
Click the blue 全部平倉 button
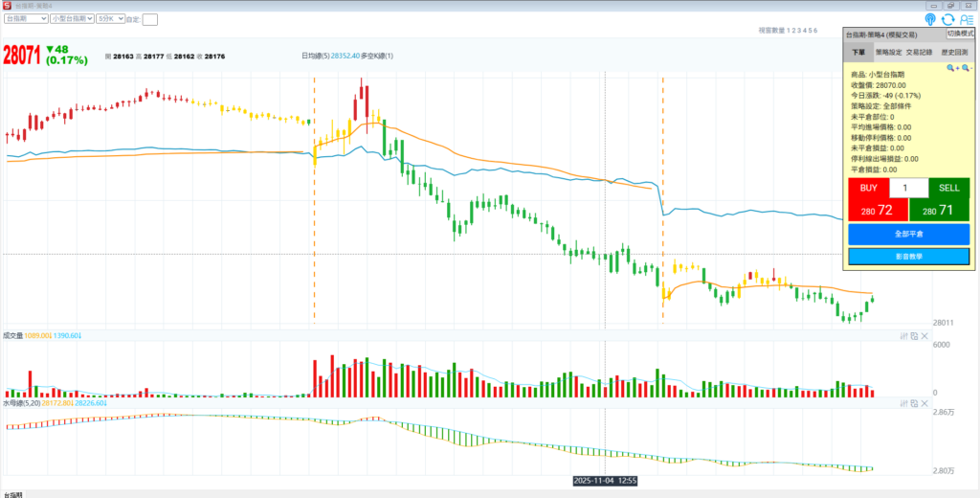tap(908, 234)
